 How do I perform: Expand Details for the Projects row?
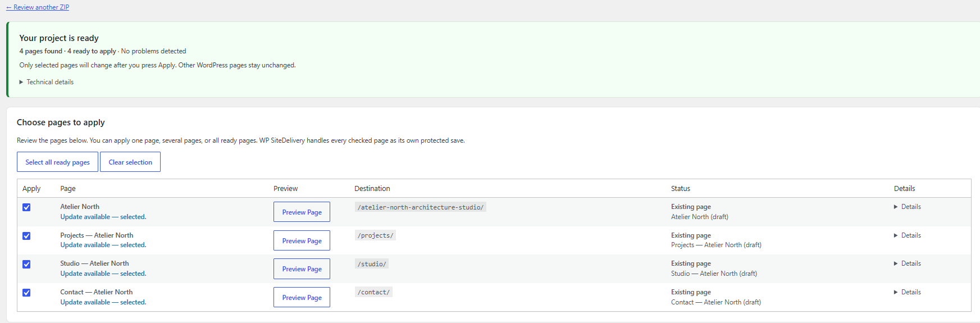tap(907, 235)
